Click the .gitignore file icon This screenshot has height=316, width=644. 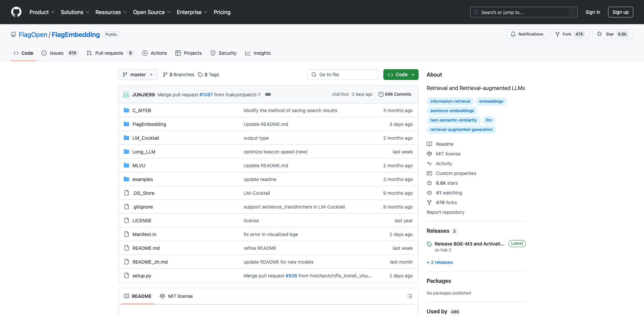tap(126, 207)
